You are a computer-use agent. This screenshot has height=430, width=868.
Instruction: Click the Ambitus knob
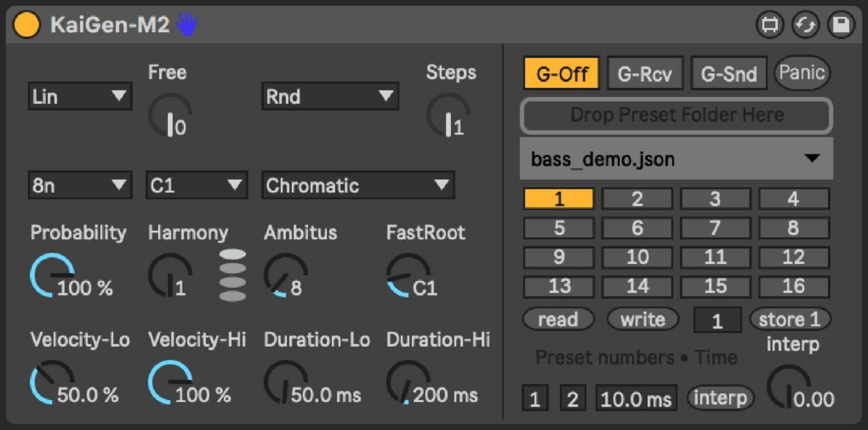(x=286, y=275)
